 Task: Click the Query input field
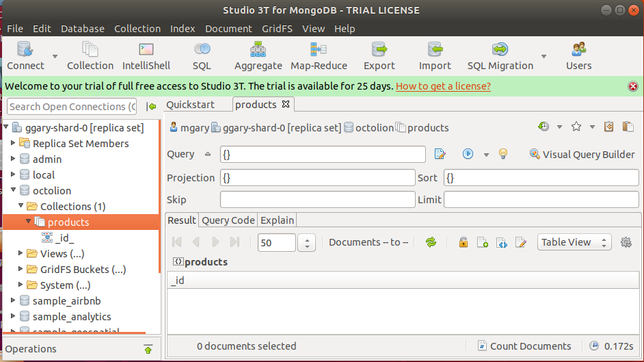323,155
